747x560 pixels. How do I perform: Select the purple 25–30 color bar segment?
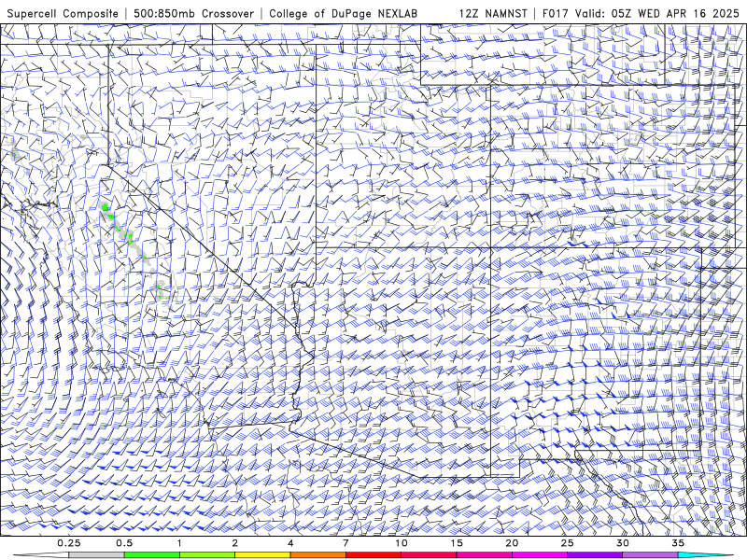click(595, 555)
